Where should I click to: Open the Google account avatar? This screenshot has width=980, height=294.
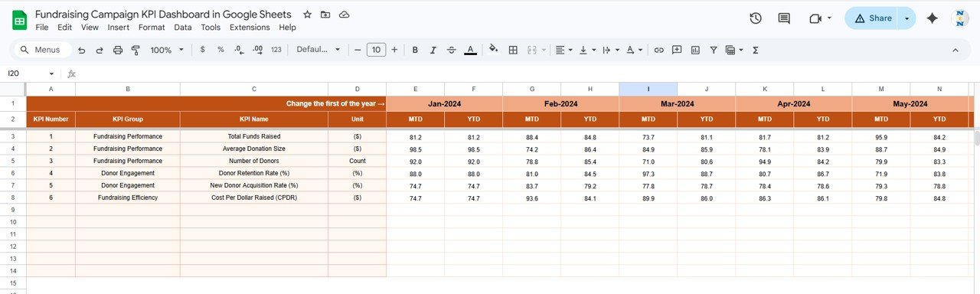pyautogui.click(x=960, y=18)
